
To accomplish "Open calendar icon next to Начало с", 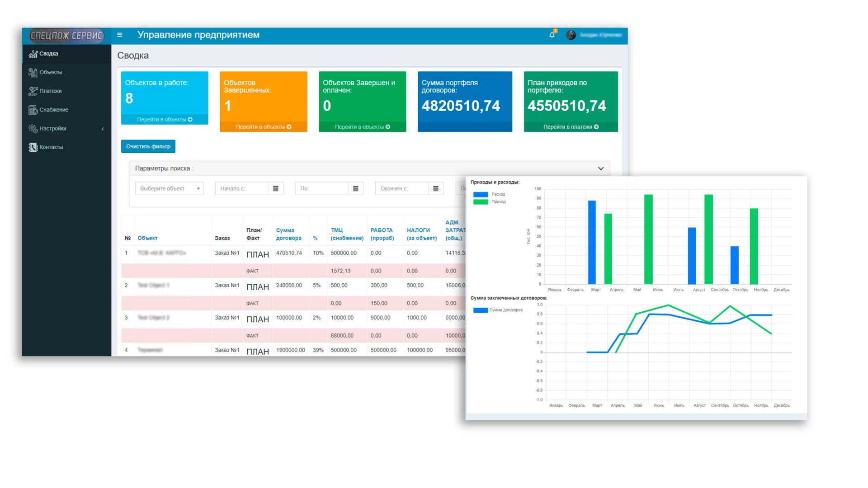I will click(276, 188).
